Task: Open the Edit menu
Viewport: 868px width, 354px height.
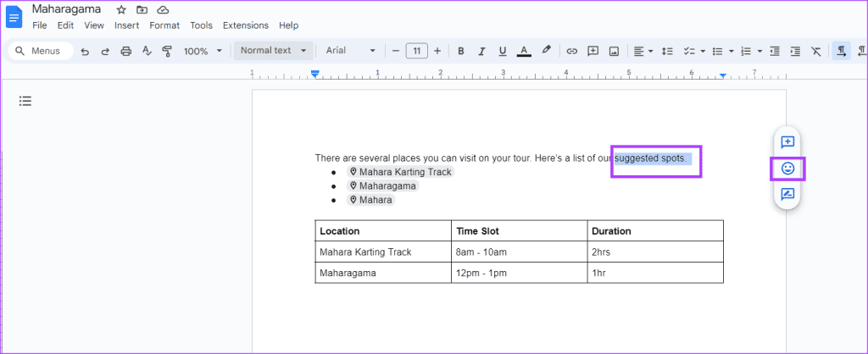Action: [x=65, y=25]
